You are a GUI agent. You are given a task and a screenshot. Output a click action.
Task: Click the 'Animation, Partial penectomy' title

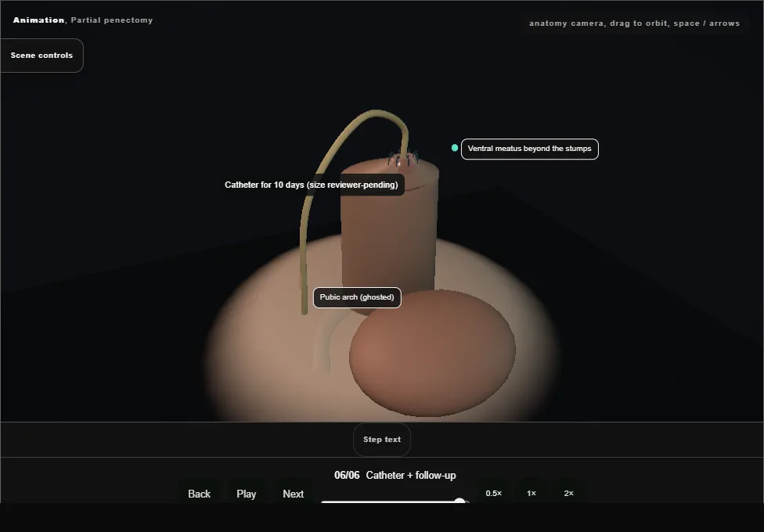point(83,20)
